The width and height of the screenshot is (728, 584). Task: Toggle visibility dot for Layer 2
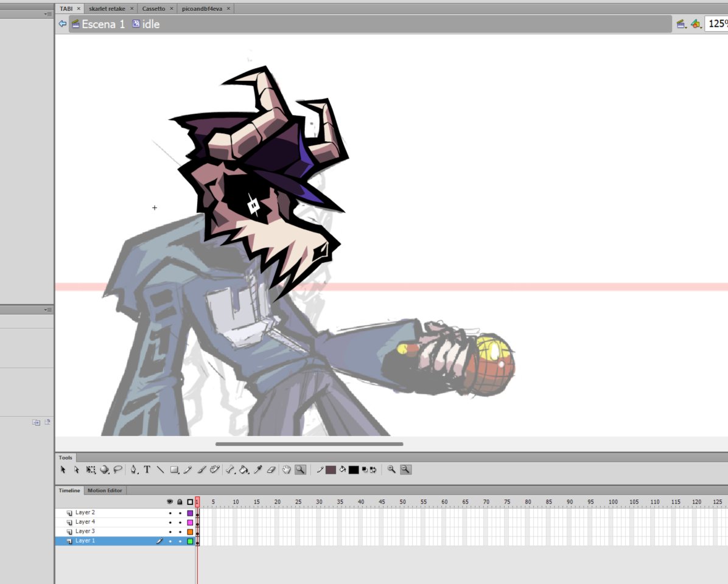(170, 513)
